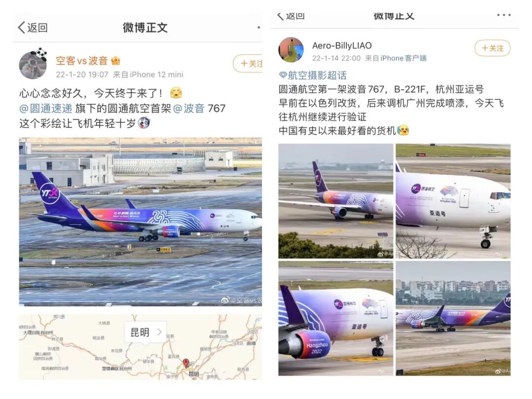Expand the 昆明 location chevron
Image resolution: width=532 pixels, height=399 pixels.
click(x=160, y=332)
